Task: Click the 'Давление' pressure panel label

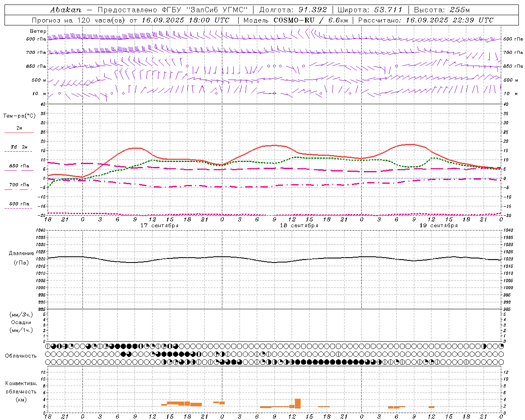Action: (21, 253)
